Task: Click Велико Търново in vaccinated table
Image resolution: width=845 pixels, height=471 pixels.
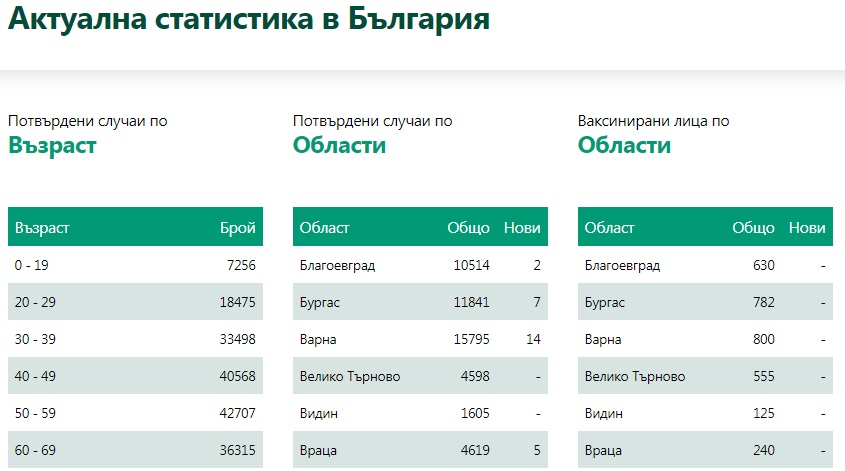Action: [x=635, y=376]
